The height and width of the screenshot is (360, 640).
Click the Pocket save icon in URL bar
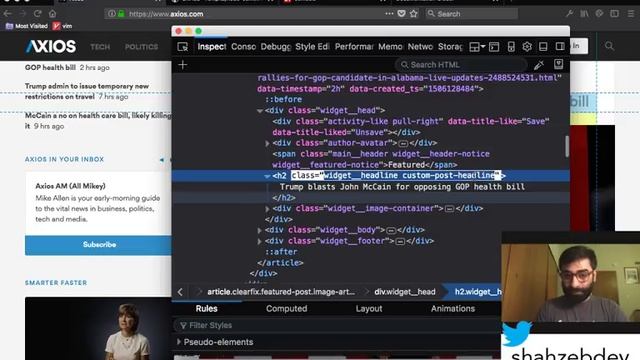[402, 14]
